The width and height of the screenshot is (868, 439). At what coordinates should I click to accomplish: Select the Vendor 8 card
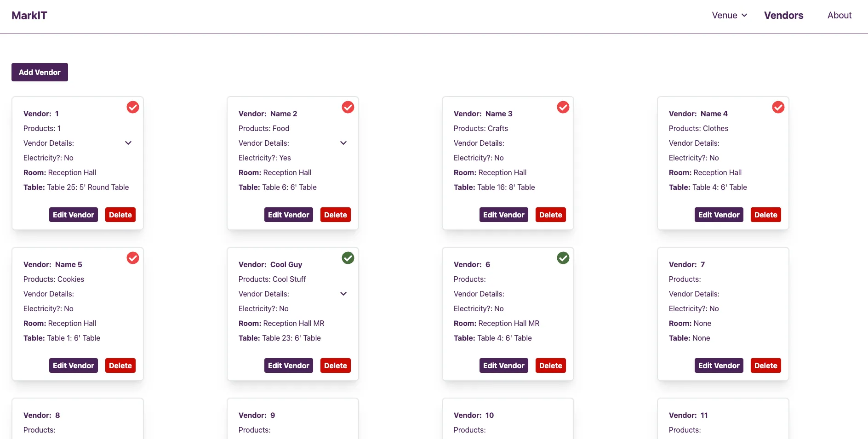[x=78, y=418]
